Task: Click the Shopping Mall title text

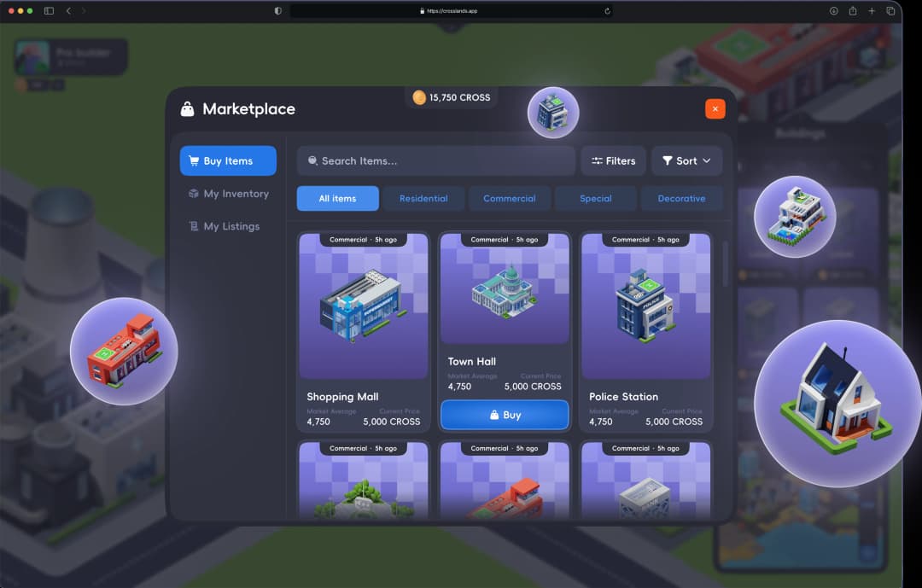Action: (x=342, y=397)
